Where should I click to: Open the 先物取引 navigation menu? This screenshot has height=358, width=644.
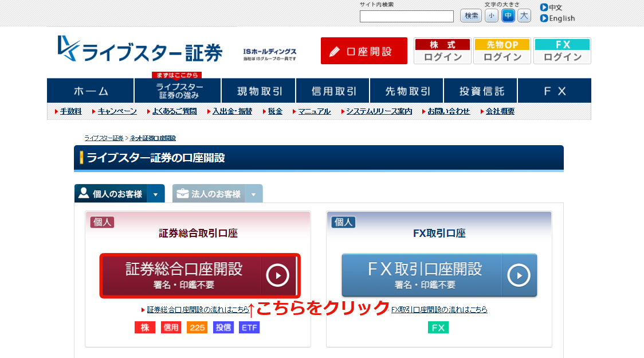[x=407, y=91]
